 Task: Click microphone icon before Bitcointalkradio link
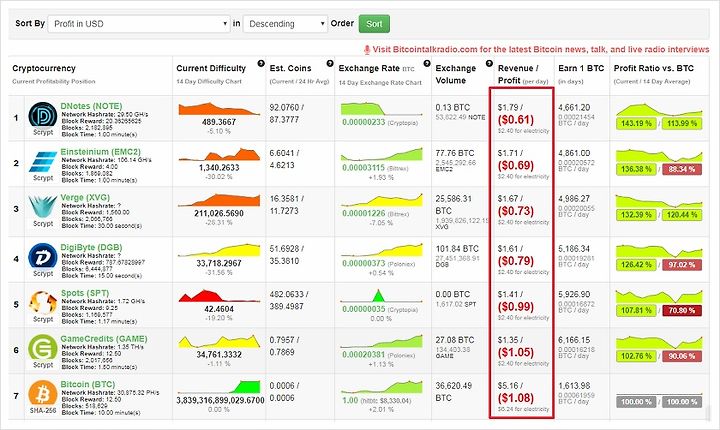point(367,50)
